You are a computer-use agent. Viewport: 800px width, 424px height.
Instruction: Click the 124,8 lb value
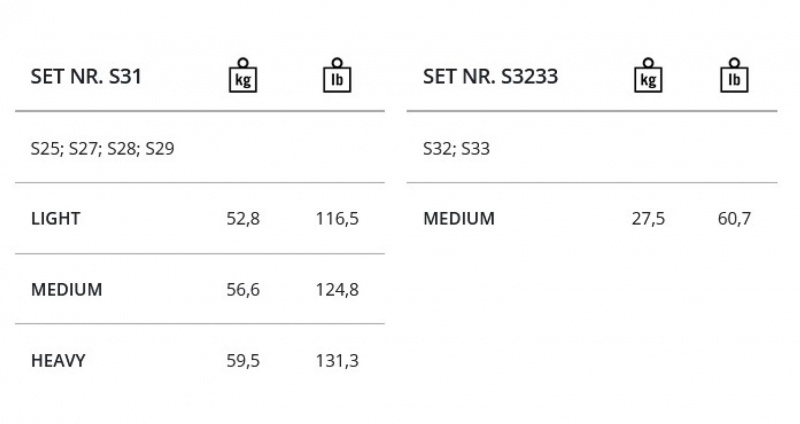tap(336, 290)
